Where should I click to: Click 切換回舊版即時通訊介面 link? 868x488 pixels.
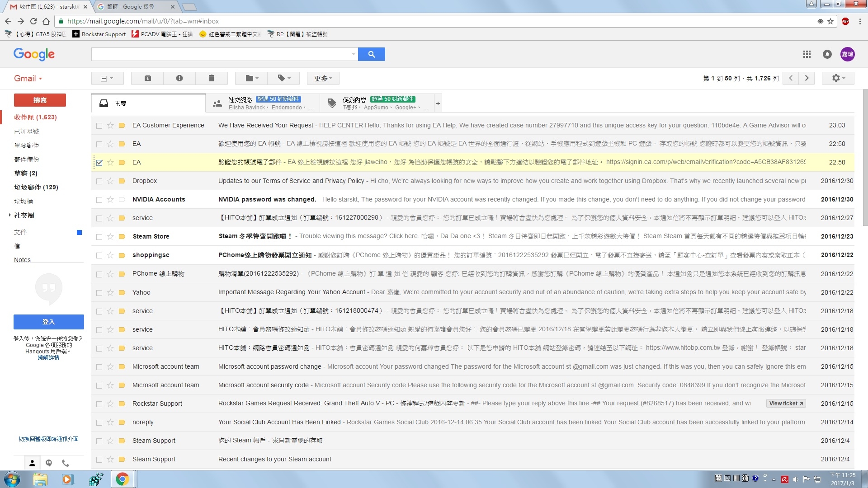49,439
